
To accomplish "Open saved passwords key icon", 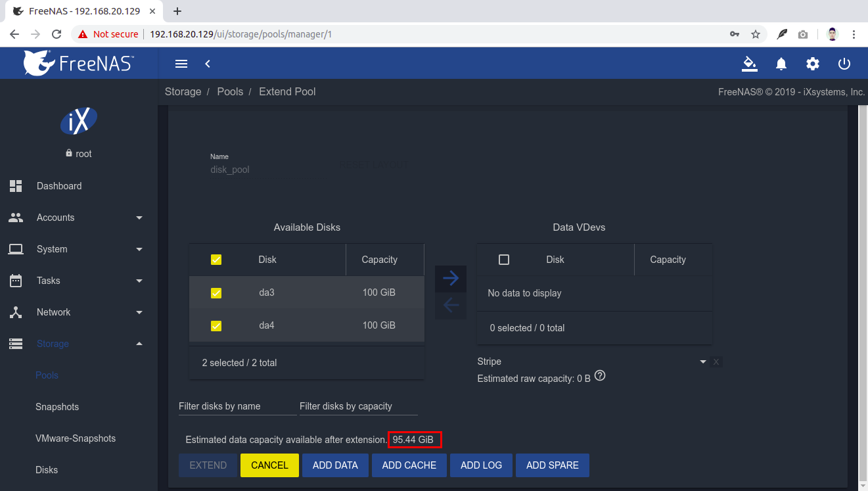I will (735, 34).
